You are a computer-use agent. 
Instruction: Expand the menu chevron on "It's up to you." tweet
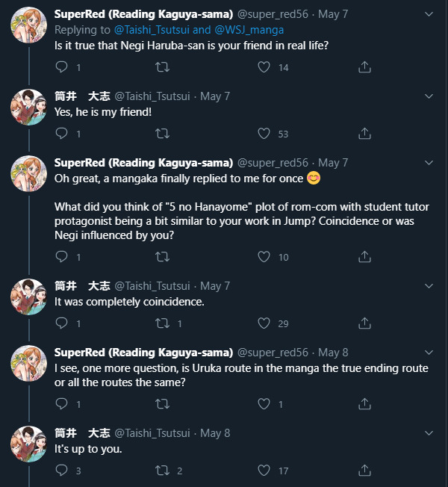429,433
